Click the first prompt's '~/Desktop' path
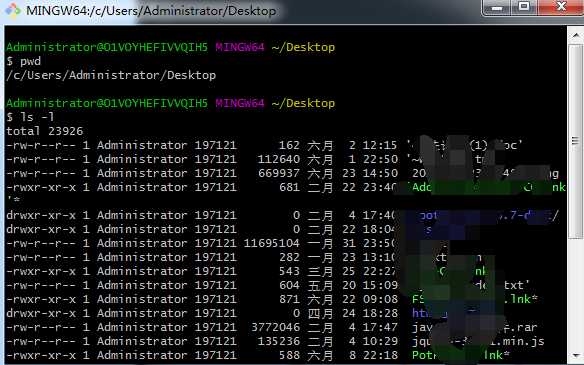 coord(303,47)
